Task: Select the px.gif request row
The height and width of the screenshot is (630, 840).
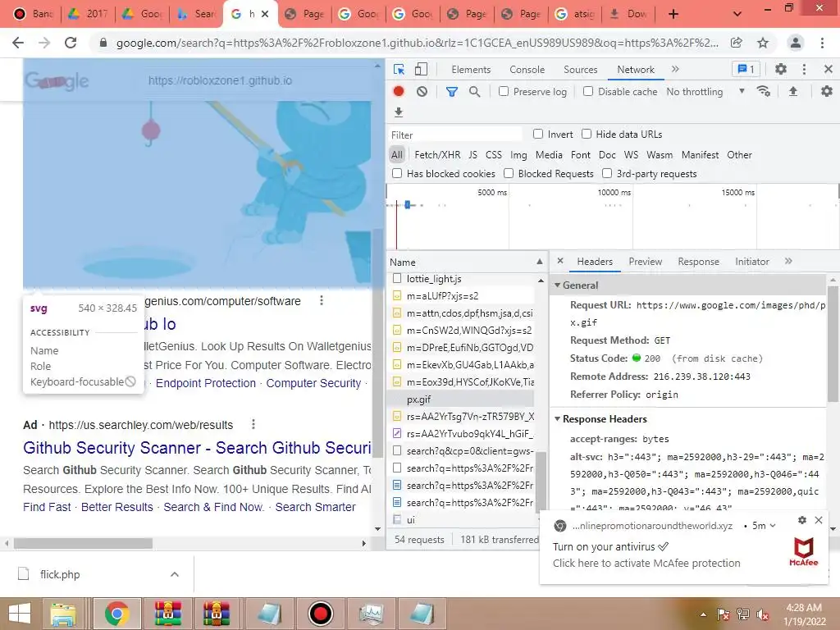Action: point(461,399)
